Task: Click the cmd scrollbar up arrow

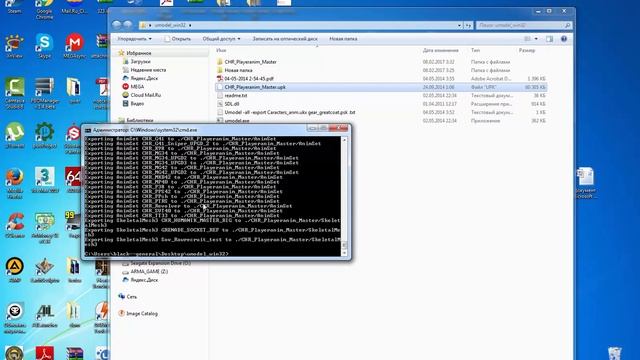Action: pos(344,140)
